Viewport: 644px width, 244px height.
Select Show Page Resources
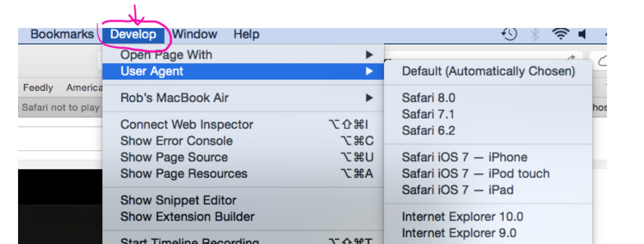[x=243, y=174]
